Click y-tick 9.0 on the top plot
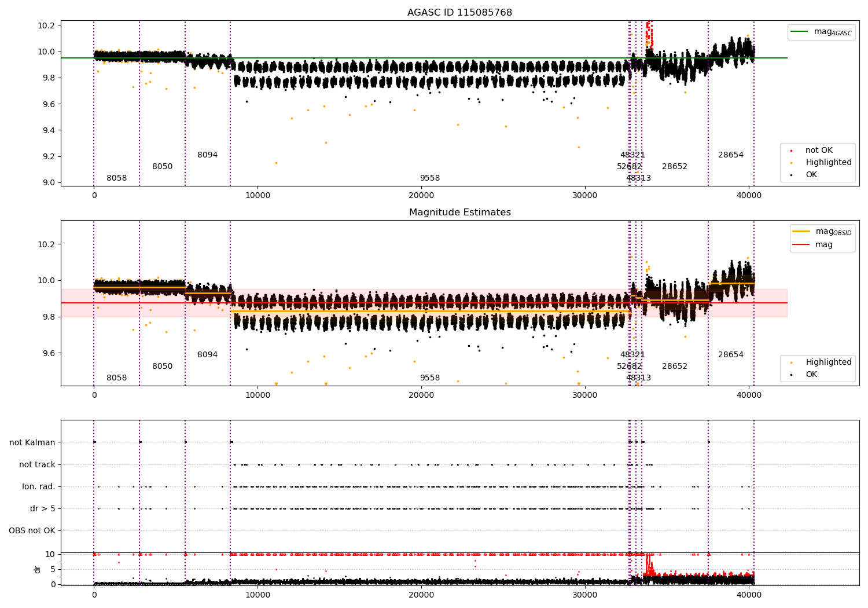Image resolution: width=868 pixels, height=608 pixels. [48, 183]
